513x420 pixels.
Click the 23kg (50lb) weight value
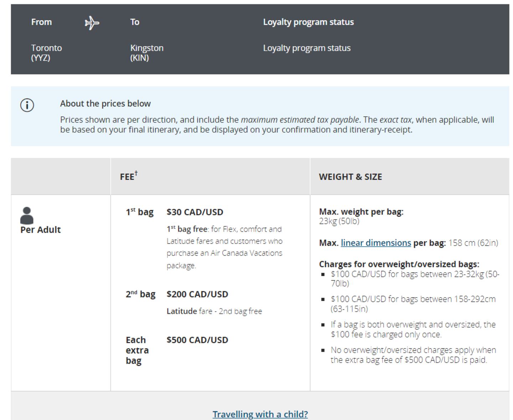click(339, 221)
